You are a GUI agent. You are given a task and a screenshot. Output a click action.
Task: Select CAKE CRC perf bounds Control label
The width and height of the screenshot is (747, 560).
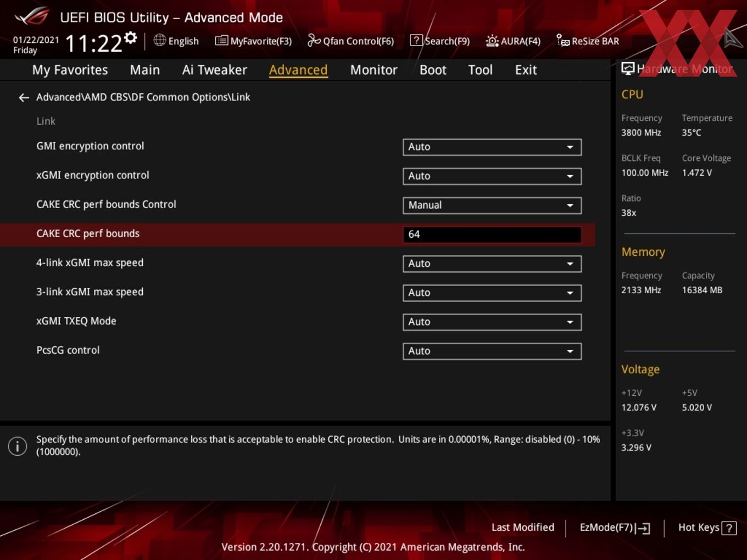pos(106,204)
